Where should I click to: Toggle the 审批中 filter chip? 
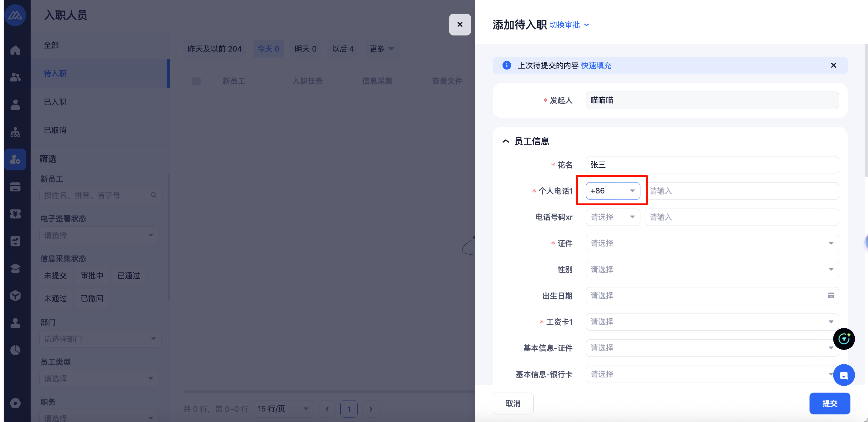tap(92, 276)
